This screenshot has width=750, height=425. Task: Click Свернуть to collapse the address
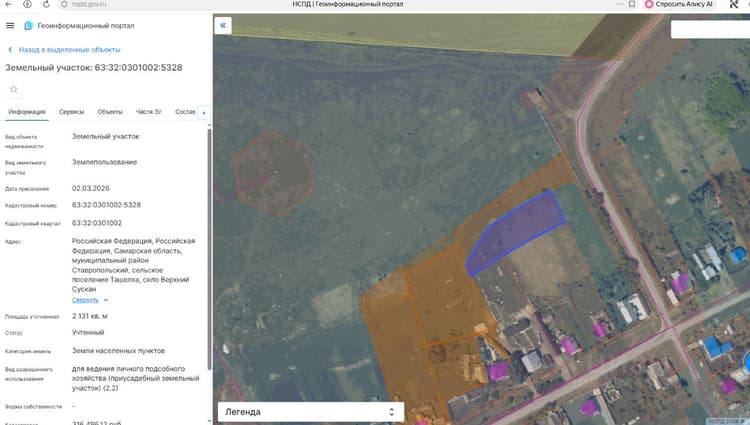(85, 300)
